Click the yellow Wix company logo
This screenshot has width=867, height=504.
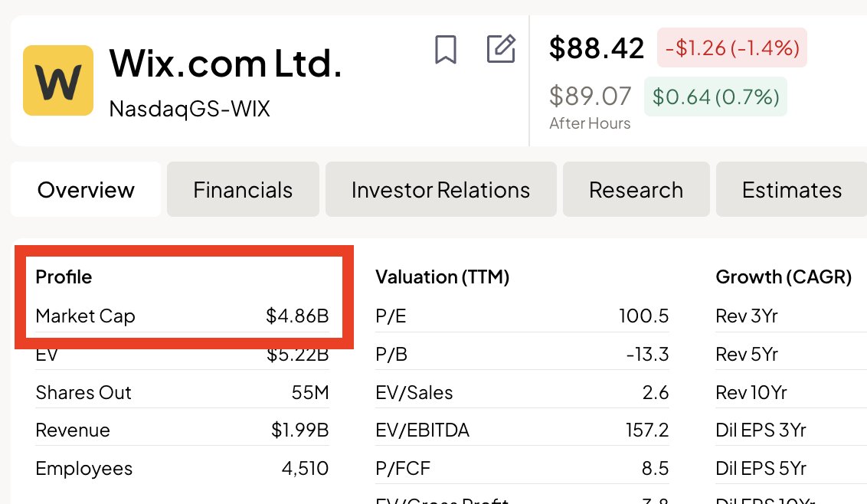58,80
